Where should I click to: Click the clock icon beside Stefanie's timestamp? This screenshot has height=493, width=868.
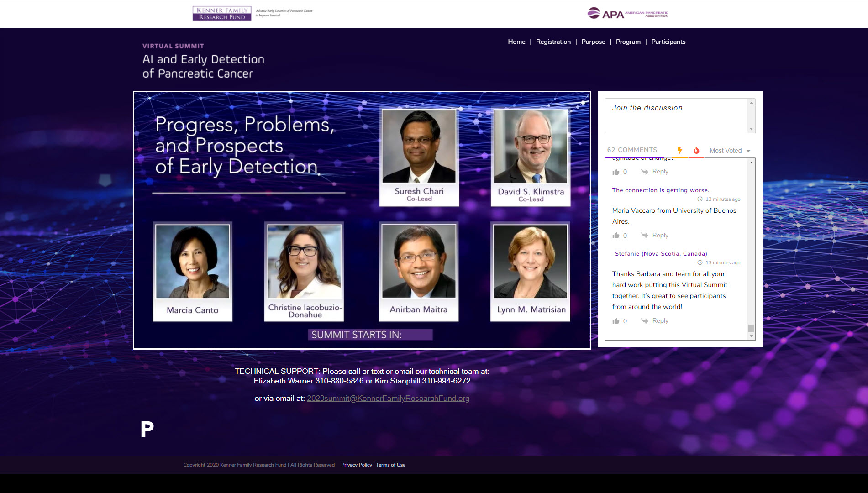pos(700,262)
